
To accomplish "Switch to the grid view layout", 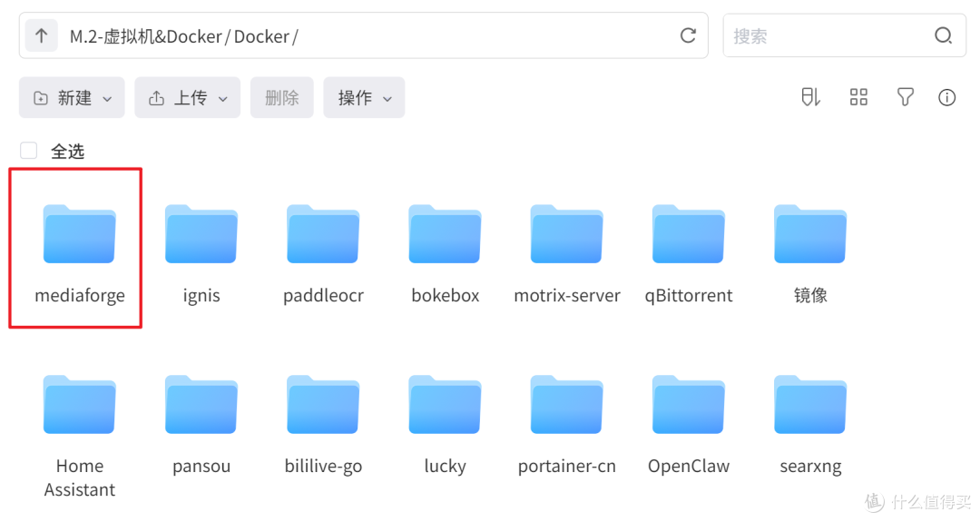I will click(858, 97).
